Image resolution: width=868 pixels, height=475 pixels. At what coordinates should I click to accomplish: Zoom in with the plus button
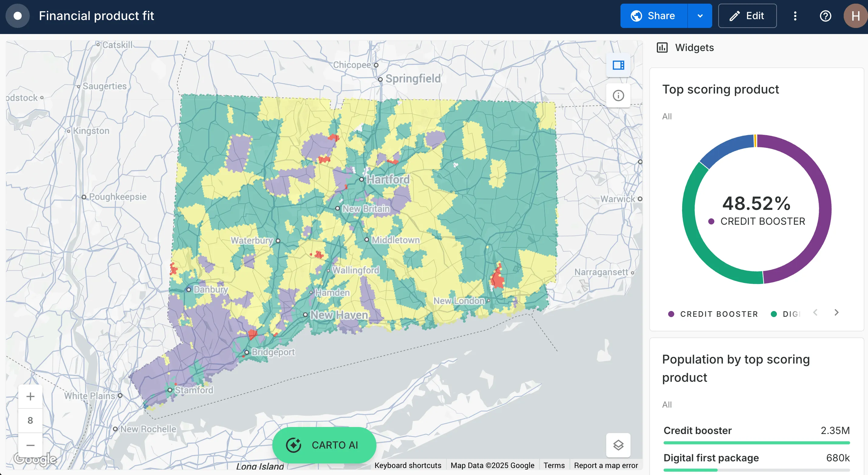[x=30, y=396]
